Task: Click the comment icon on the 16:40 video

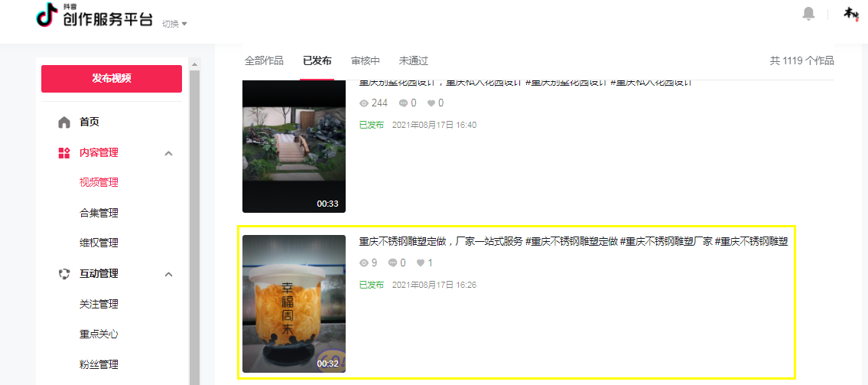Action: (x=403, y=103)
